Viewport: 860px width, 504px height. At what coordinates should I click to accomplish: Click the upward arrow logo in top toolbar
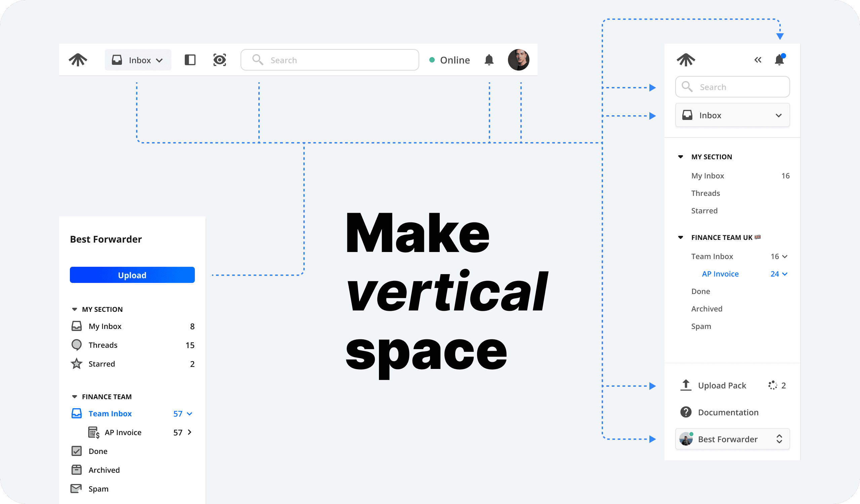pyautogui.click(x=78, y=60)
